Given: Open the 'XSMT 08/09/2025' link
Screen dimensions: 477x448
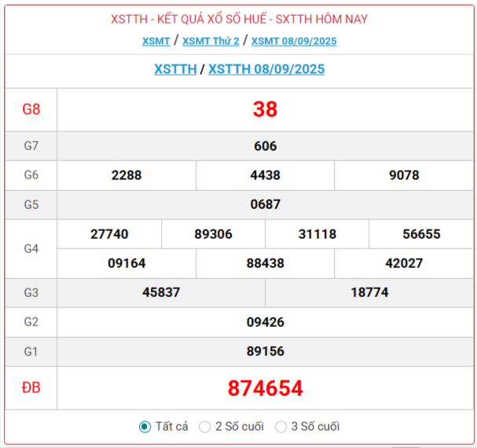Looking at the screenshot, I should pos(294,41).
